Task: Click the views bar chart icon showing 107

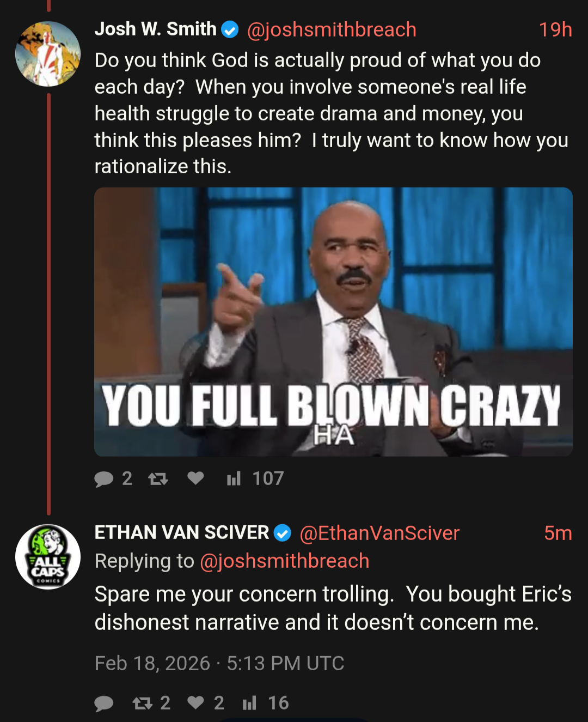Action: (x=234, y=478)
